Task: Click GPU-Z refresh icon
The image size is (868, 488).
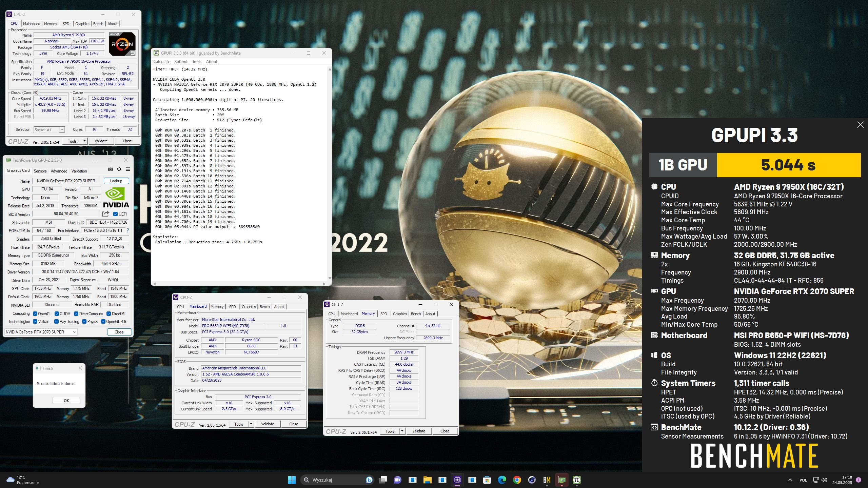Action: click(119, 169)
